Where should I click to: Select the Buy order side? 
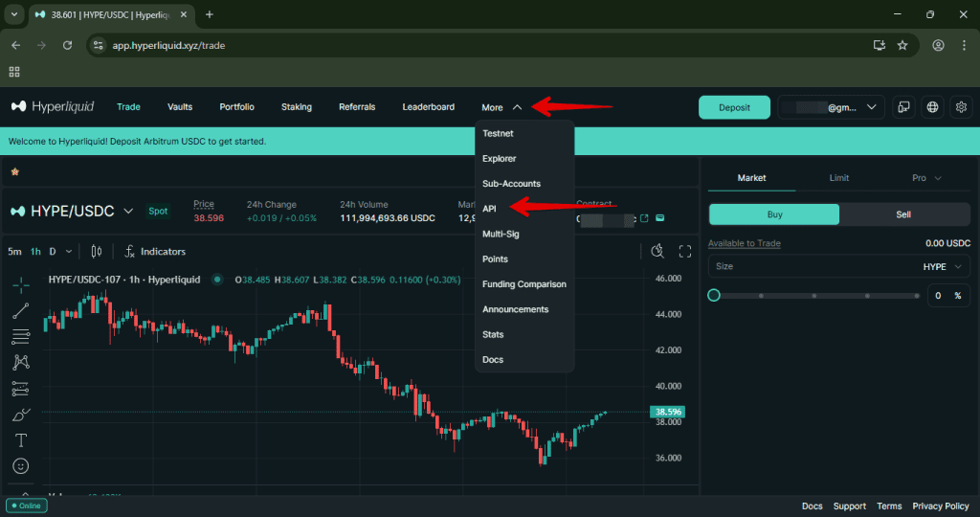coord(774,214)
